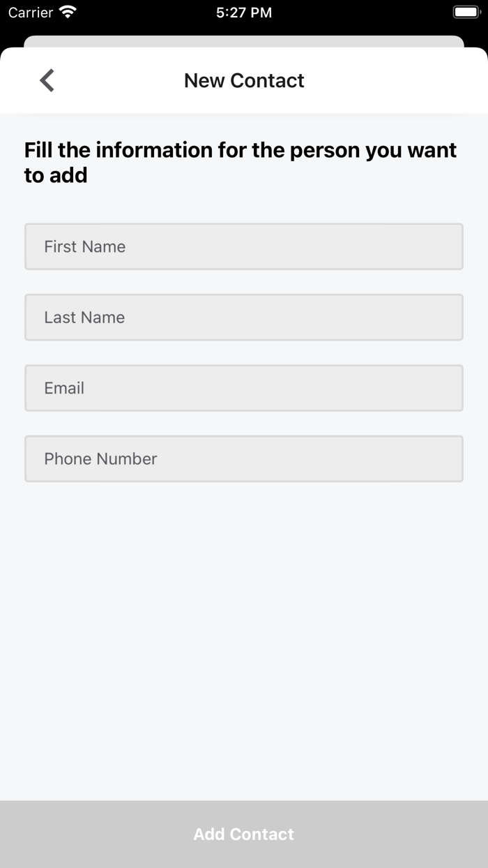This screenshot has height=868, width=488.
Task: Tap the Carrier label in status bar
Action: click(x=31, y=12)
